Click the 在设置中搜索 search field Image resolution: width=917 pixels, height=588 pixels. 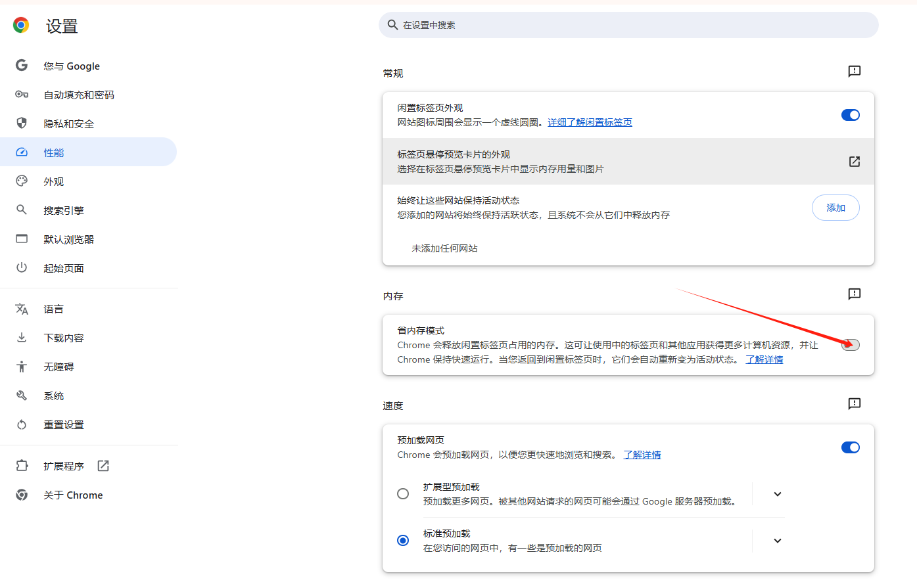(628, 25)
